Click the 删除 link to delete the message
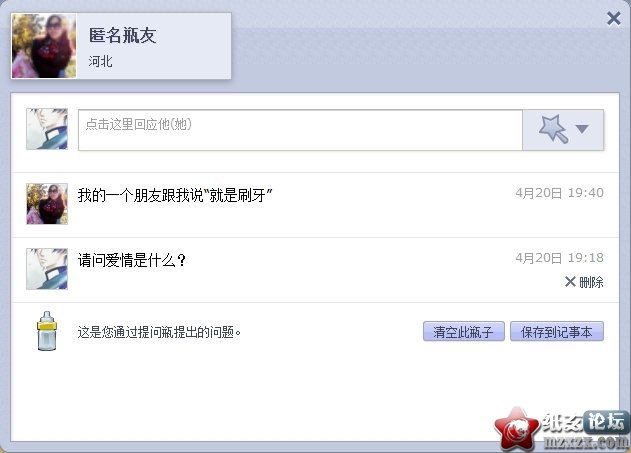 (591, 282)
